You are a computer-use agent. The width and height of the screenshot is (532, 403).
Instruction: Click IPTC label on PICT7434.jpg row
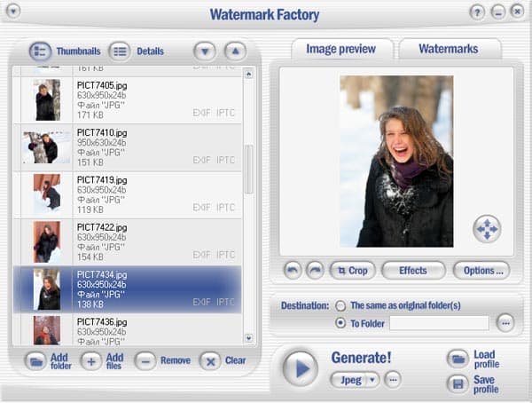(x=225, y=302)
